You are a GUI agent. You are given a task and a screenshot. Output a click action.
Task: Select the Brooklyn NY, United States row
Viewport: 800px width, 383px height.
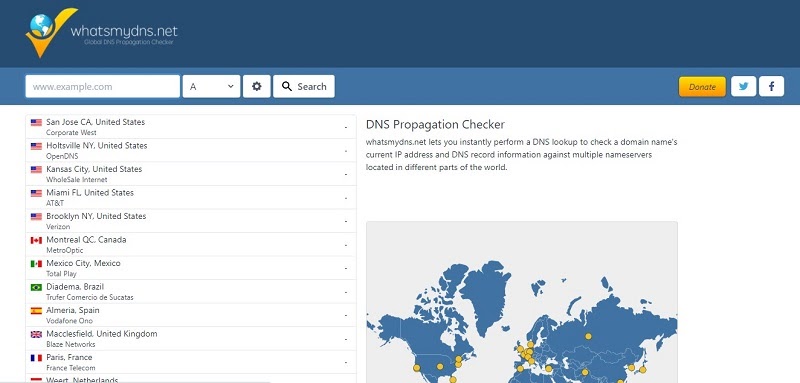pyautogui.click(x=191, y=221)
